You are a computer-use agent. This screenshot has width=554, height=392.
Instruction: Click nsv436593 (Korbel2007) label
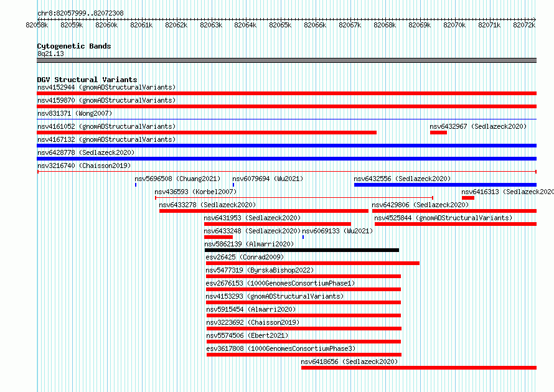pos(195,192)
